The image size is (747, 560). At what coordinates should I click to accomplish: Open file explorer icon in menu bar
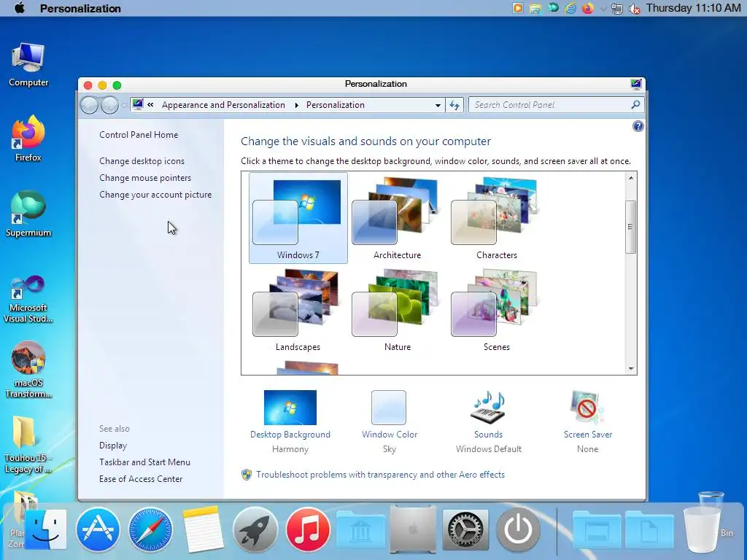[x=535, y=8]
